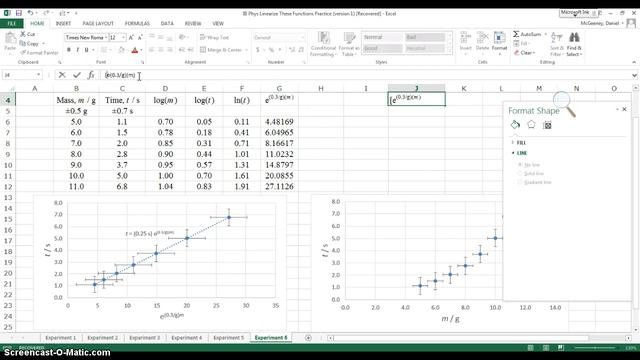Cancel formula entry with X icon
Screen dimensions: 640x360
click(x=62, y=75)
